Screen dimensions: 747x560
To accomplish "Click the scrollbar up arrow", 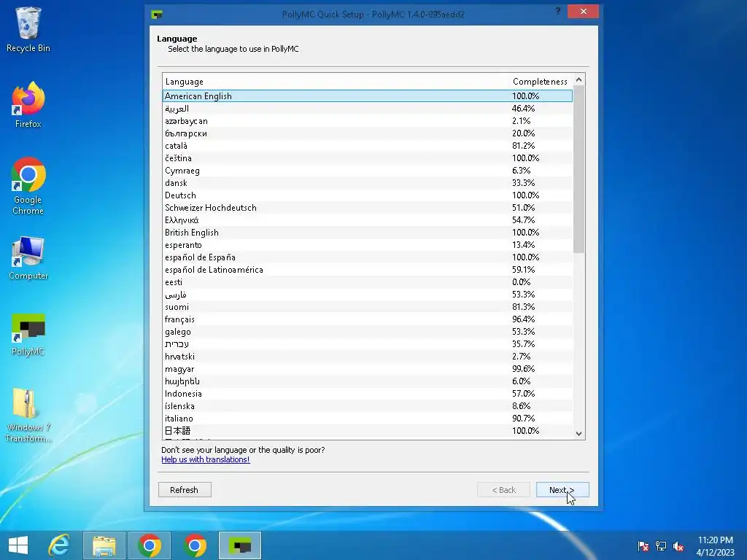I will pos(578,79).
